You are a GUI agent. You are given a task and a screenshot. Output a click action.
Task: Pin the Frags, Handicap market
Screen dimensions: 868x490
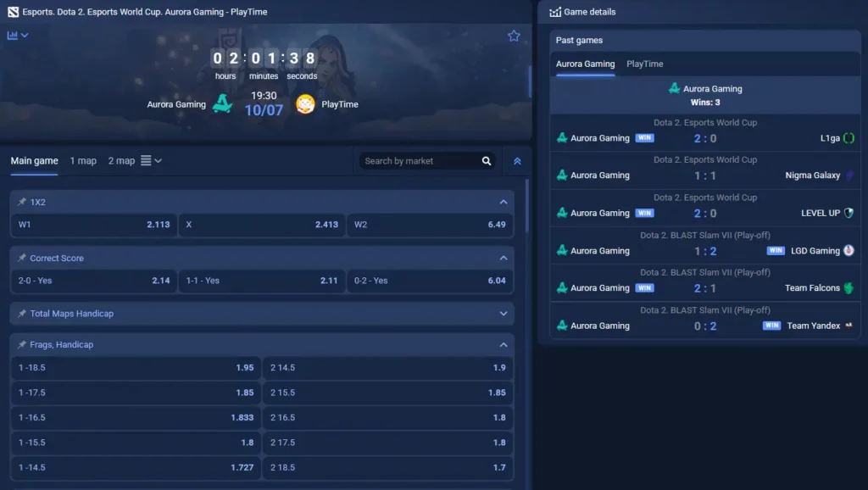(x=21, y=344)
